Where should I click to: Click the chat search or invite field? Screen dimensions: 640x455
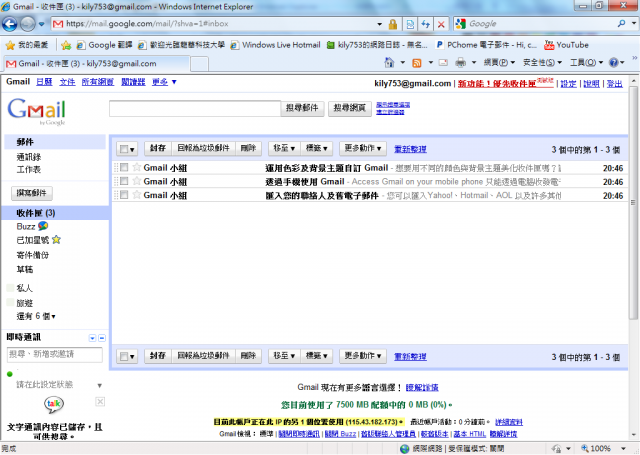(55, 355)
